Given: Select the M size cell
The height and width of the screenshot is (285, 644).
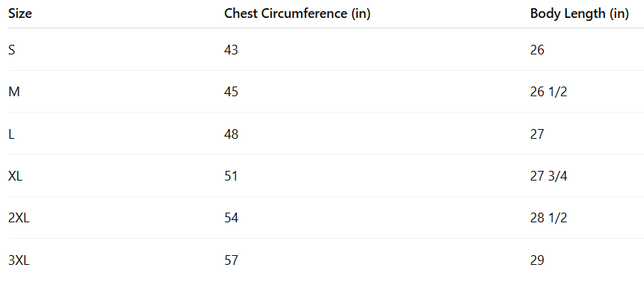Looking at the screenshot, I should (x=14, y=92).
